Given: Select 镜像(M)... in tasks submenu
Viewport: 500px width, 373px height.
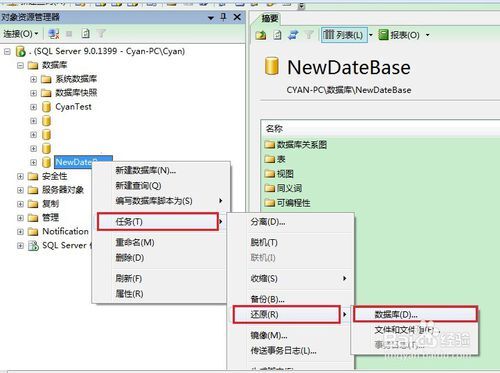Looking at the screenshot, I should click(269, 335).
